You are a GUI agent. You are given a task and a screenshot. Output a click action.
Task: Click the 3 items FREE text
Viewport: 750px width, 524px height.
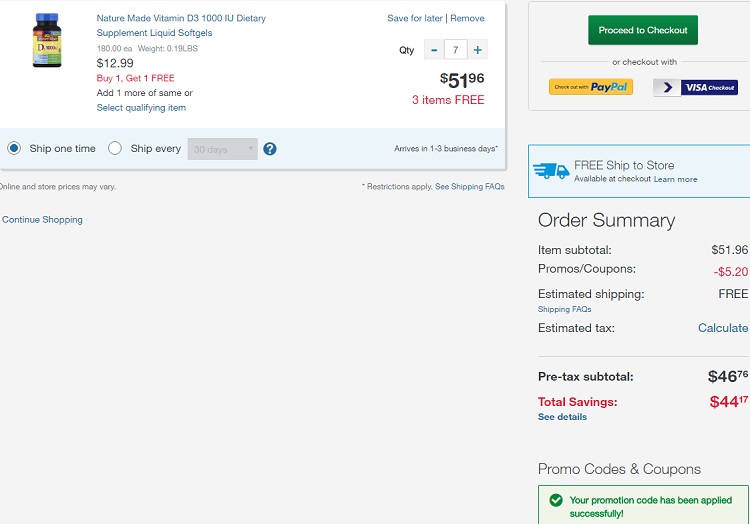tap(448, 100)
